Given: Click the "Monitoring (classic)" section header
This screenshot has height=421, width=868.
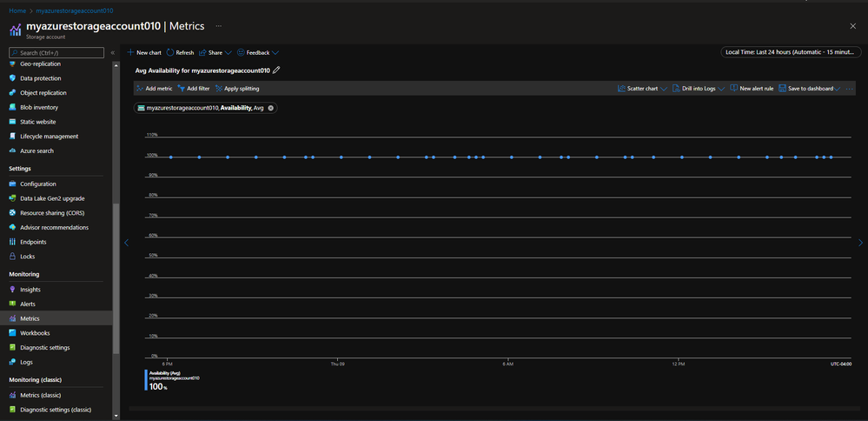Looking at the screenshot, I should [x=35, y=380].
